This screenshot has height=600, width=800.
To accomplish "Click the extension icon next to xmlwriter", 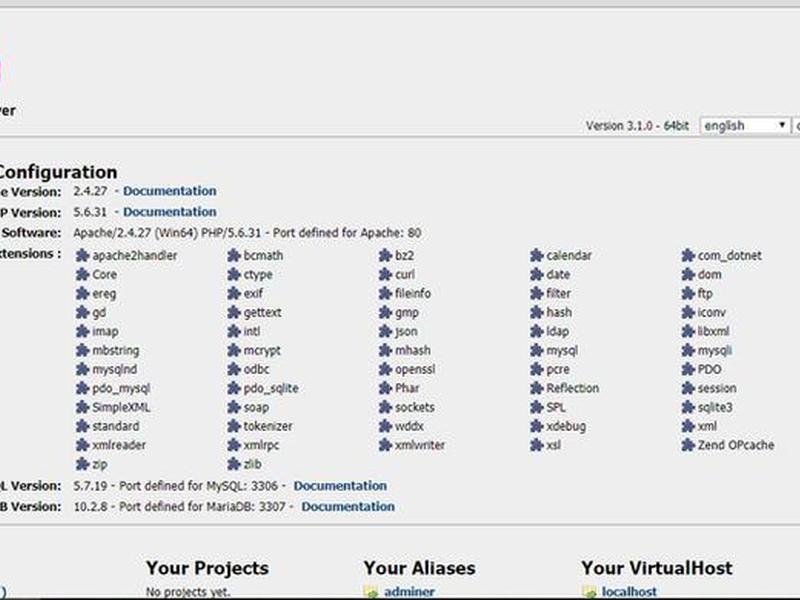I will pos(385,445).
